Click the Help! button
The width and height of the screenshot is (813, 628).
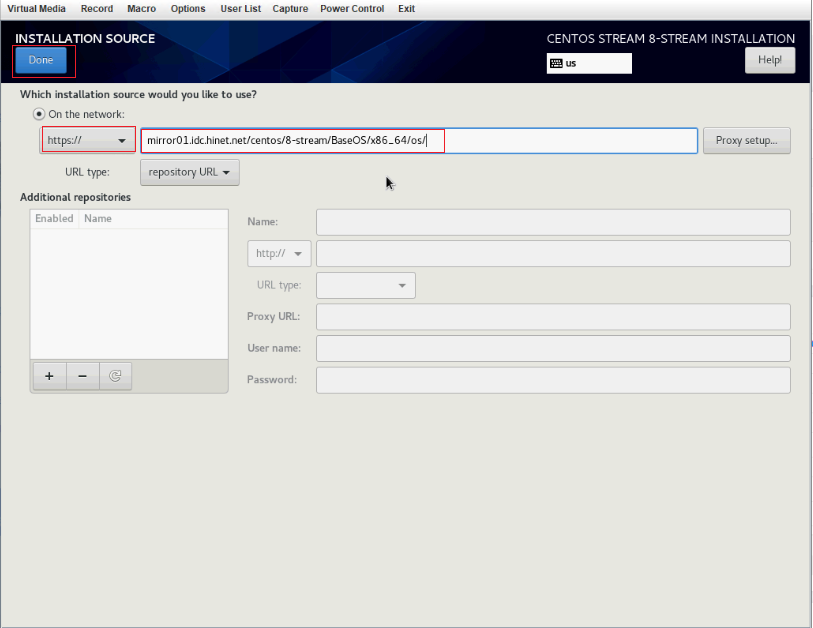tap(770, 60)
